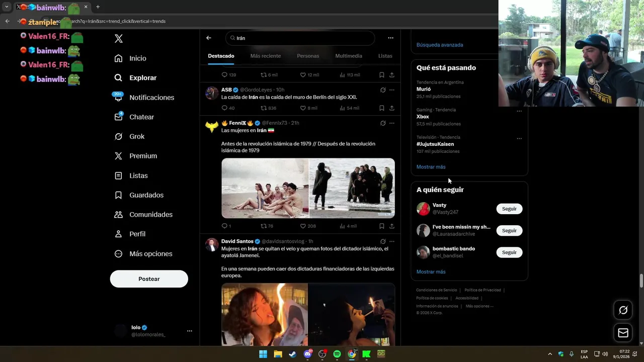Bookmark the Fennix post
The width and height of the screenshot is (644, 362).
[382, 226]
